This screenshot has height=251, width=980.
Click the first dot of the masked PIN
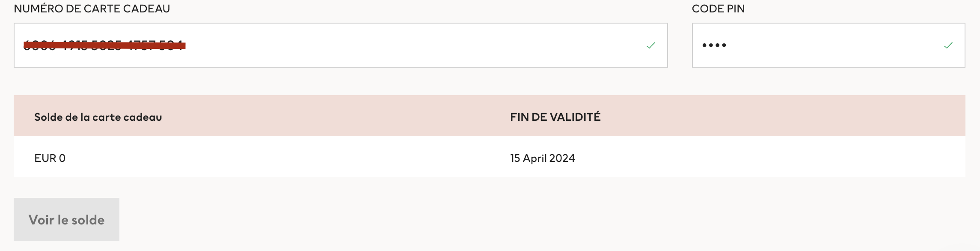(704, 45)
